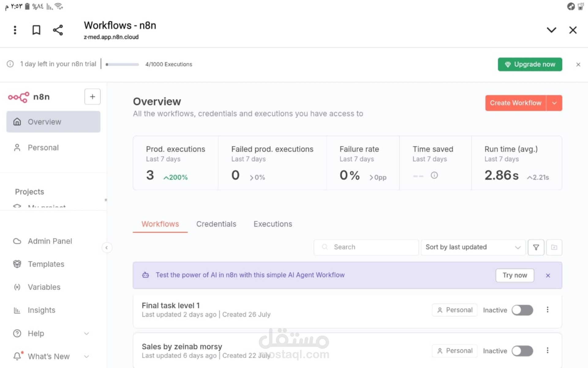Click the Templates box icon
This screenshot has width=588, height=368.
(17, 264)
